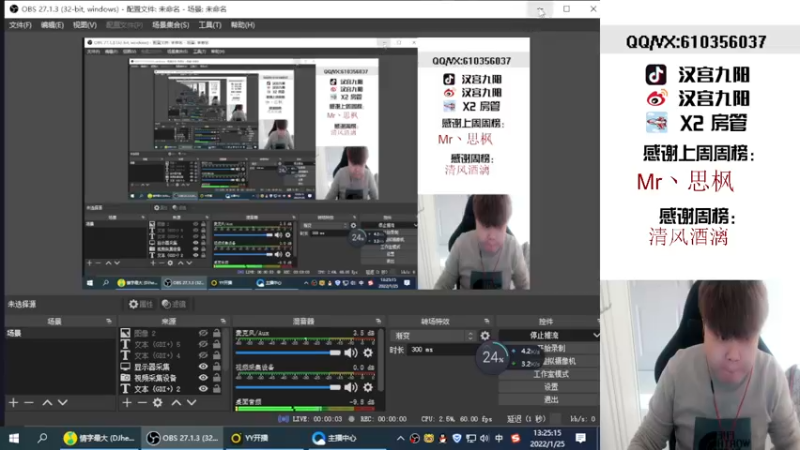Undock the 混音器 panel via its icon
Image resolution: width=800 pixels, height=450 pixels.
pyautogui.click(x=378, y=321)
